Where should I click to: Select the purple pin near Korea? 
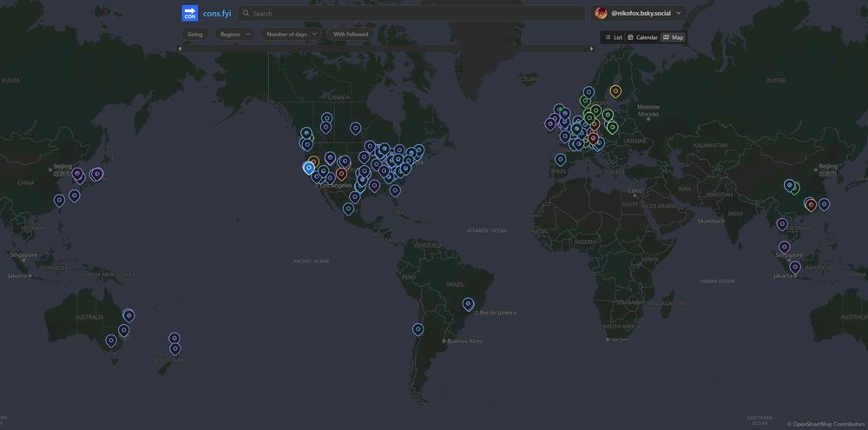coord(77,174)
